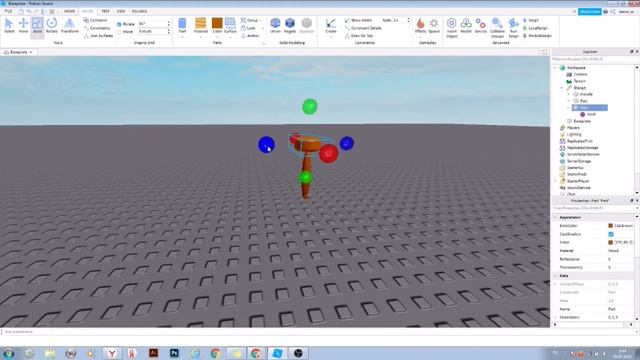Toggle Draw On Top
Screen dimensions: 640x360
pyautogui.click(x=359, y=36)
